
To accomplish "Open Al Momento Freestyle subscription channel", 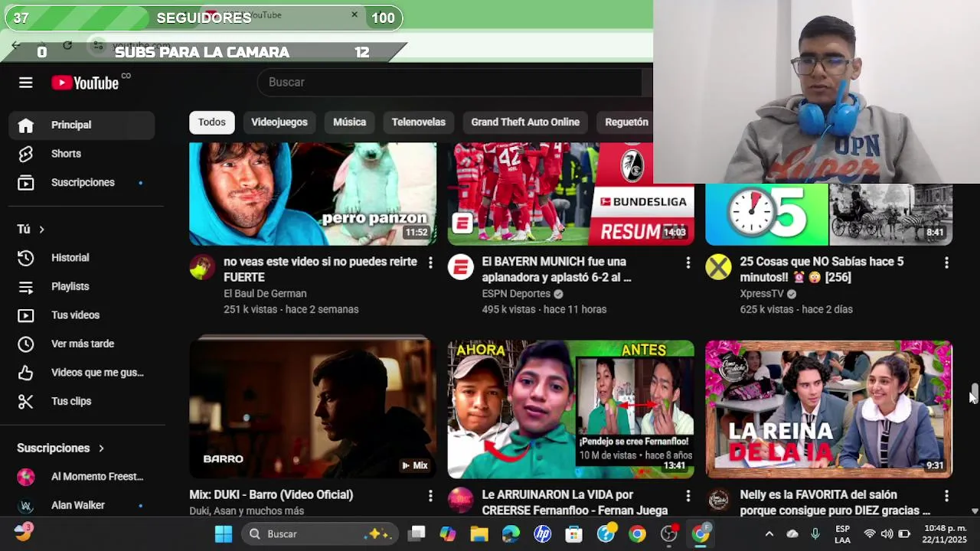I will 82,477.
